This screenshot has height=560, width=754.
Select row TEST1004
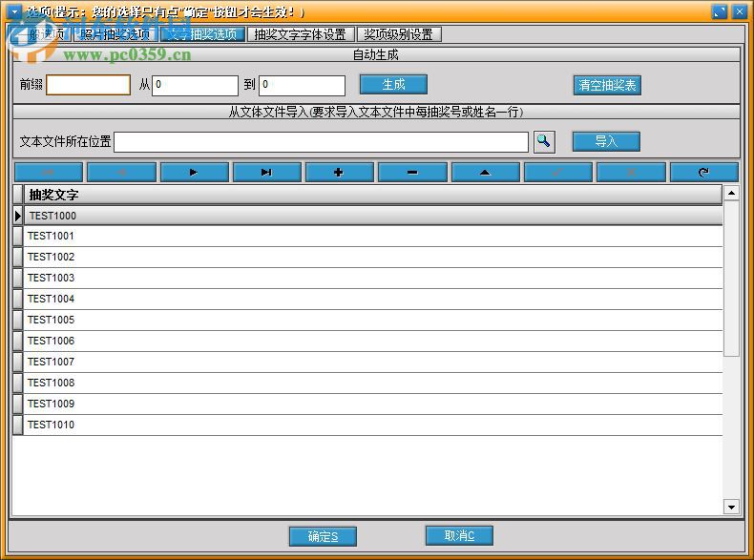(x=372, y=299)
